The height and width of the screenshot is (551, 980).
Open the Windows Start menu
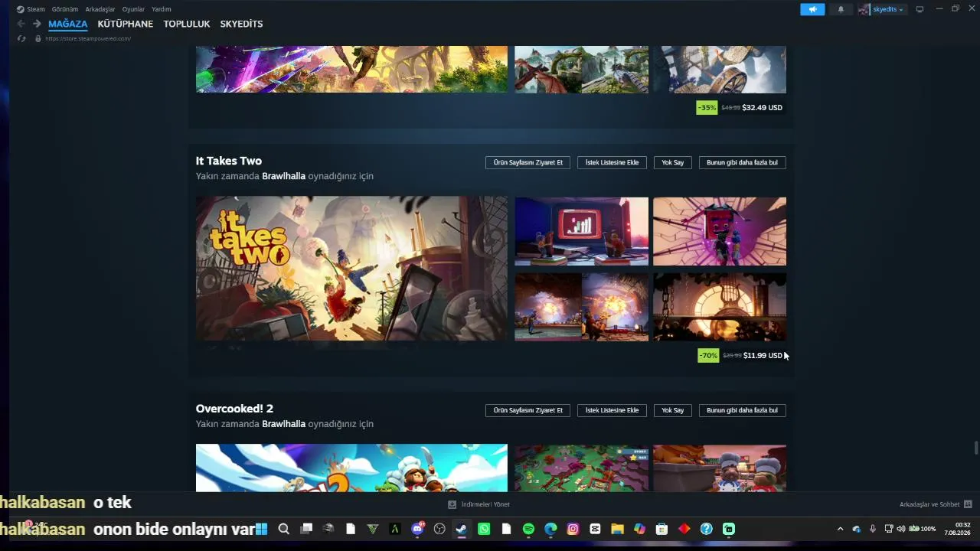[x=261, y=529]
